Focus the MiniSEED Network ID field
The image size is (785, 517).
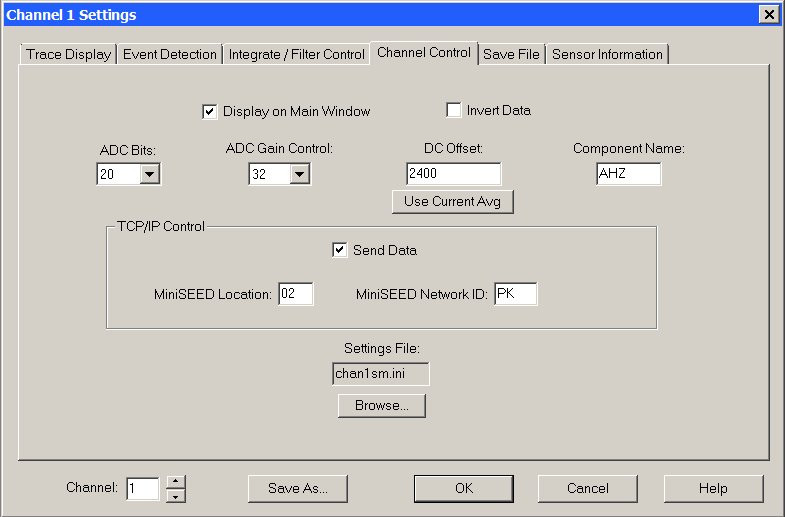click(x=515, y=294)
